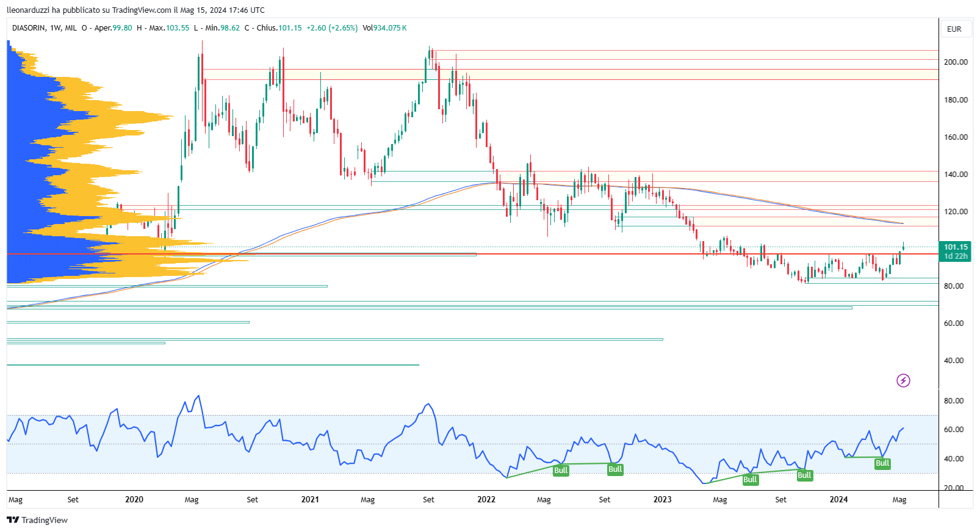
Task: Click the 2021 label on time axis
Action: coord(310,499)
